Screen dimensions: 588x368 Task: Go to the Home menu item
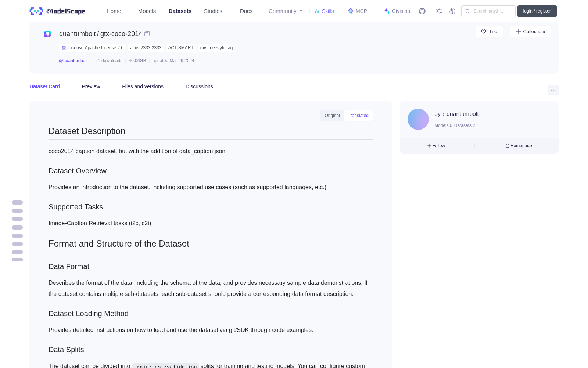point(114,11)
